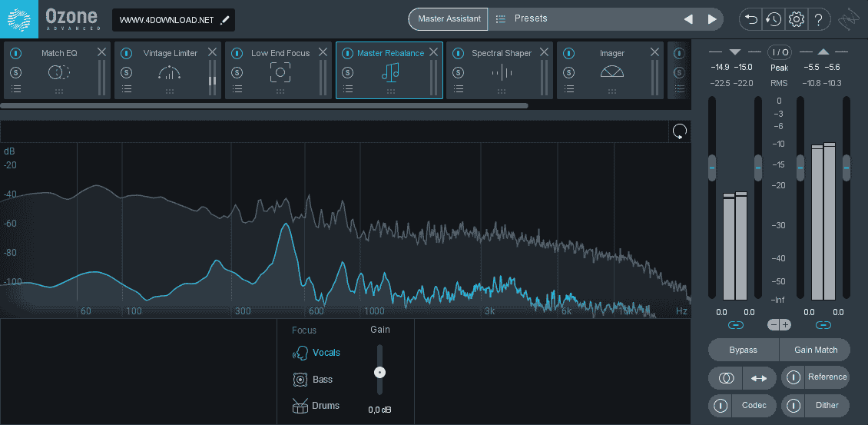Select the Spectral Shaper module icon

502,72
